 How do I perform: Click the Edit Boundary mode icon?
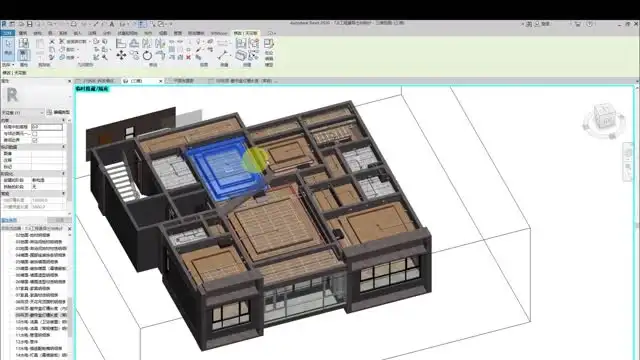coord(269,43)
